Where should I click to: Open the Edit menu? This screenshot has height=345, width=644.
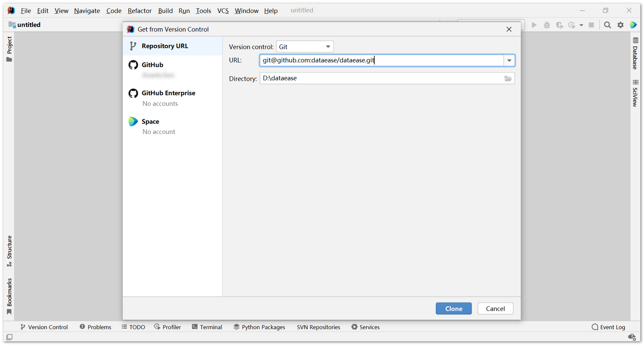click(x=43, y=11)
